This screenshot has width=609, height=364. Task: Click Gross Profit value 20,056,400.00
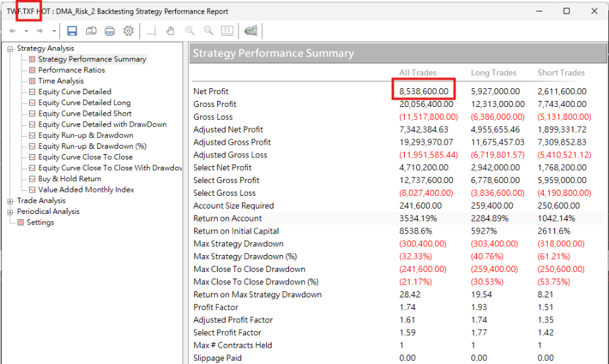(x=426, y=104)
